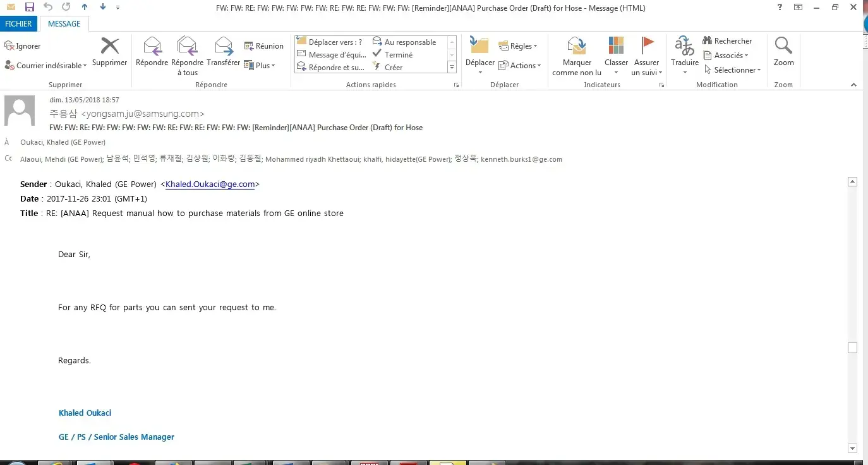Click the 'Date : 2017-11-26 23:01 (GMT+1)' line
Screen dimensions: 868x465
point(83,199)
